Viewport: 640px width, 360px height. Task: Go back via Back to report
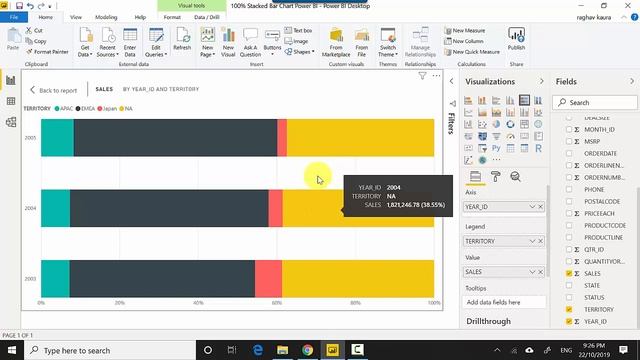coord(53,90)
